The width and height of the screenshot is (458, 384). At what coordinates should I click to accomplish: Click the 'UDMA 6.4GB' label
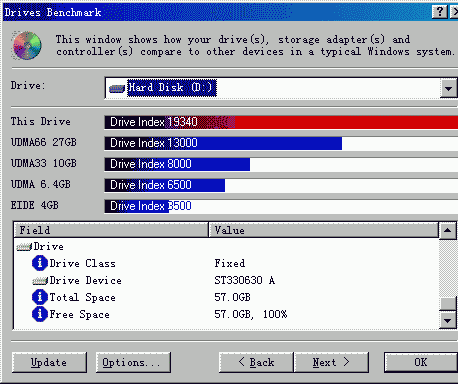41,184
